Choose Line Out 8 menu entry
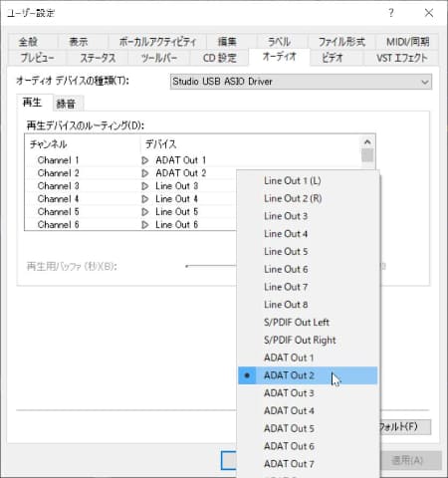The image size is (448, 478). 308,305
